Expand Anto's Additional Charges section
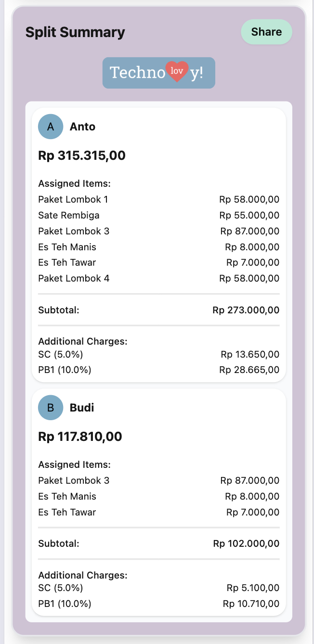Viewport: 314px width, 644px height. pos(82,341)
